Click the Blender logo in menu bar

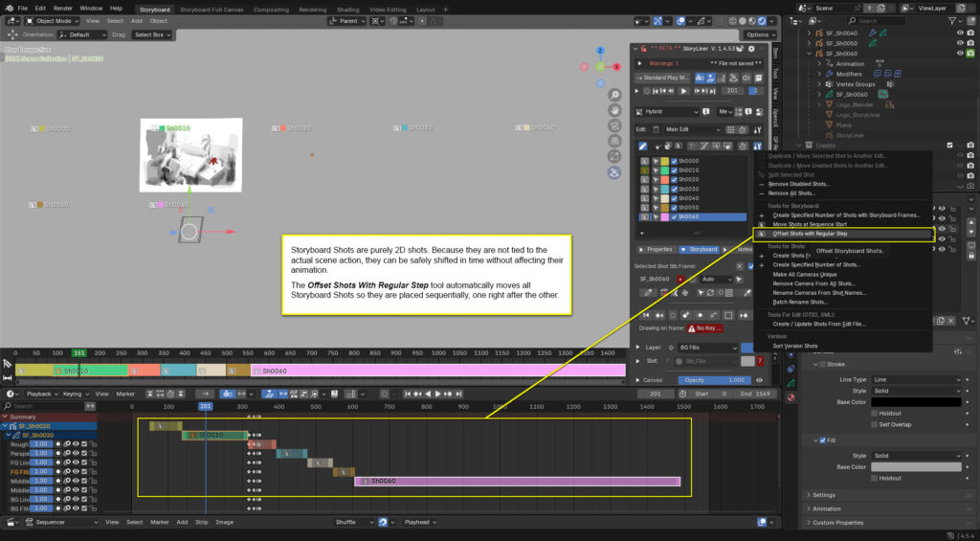pos(9,8)
